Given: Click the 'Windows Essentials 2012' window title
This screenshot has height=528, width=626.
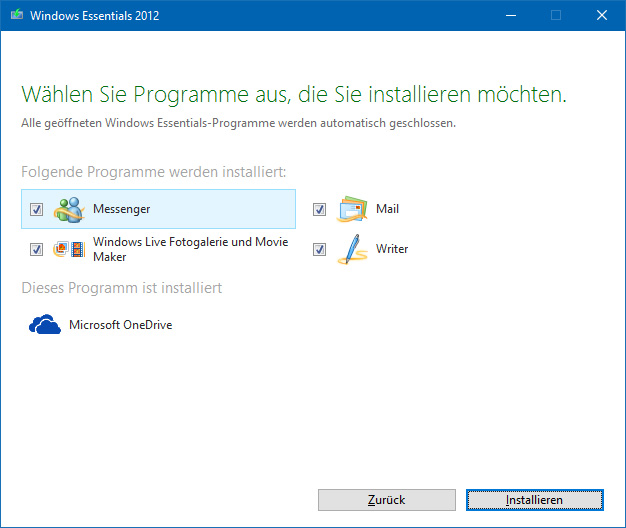Looking at the screenshot, I should coord(95,16).
